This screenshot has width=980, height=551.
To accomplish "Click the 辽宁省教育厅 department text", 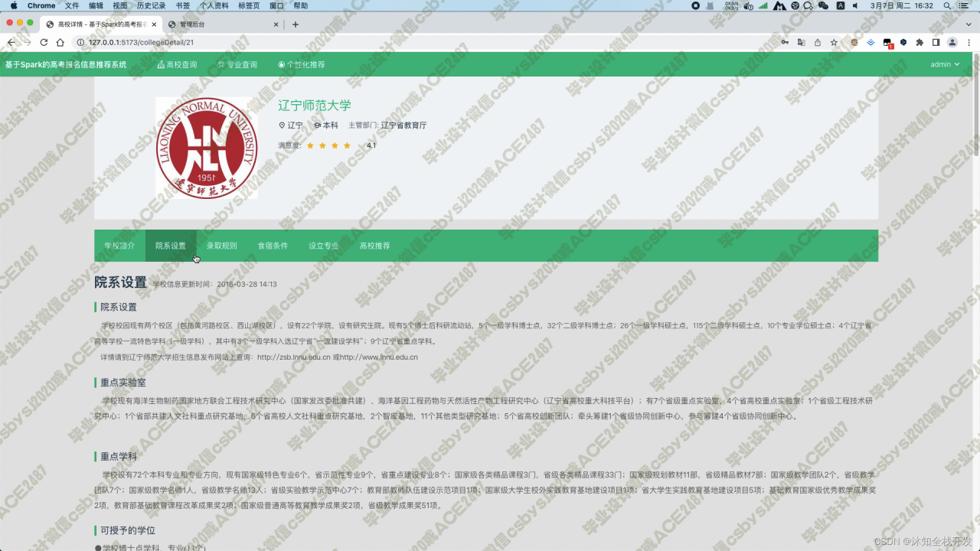I will (403, 125).
